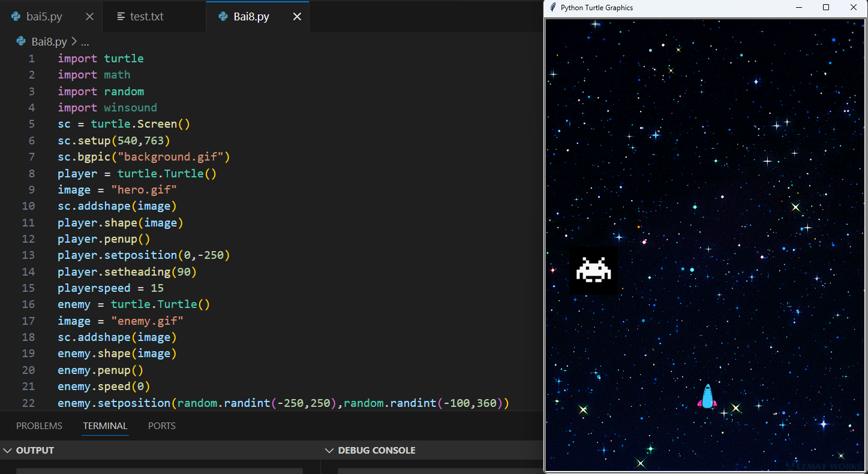Click the Python file icon on bai5.py tab
Screen dimensions: 868x474
[16, 17]
